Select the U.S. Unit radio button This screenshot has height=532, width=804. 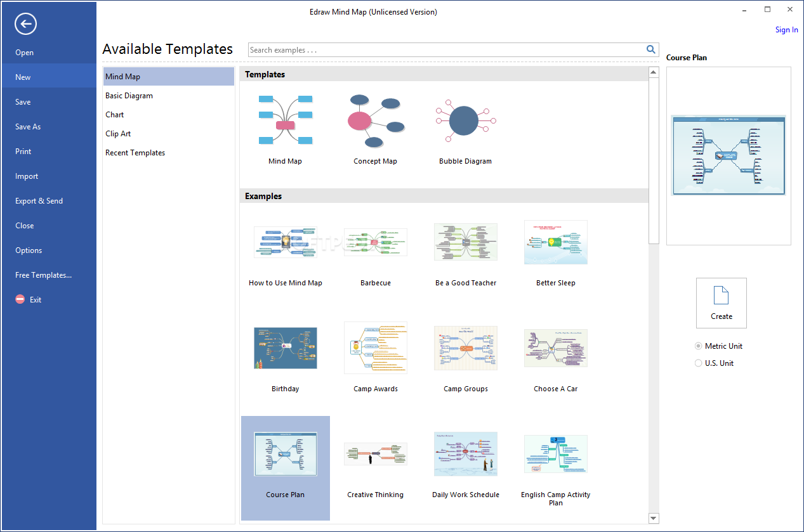point(699,363)
